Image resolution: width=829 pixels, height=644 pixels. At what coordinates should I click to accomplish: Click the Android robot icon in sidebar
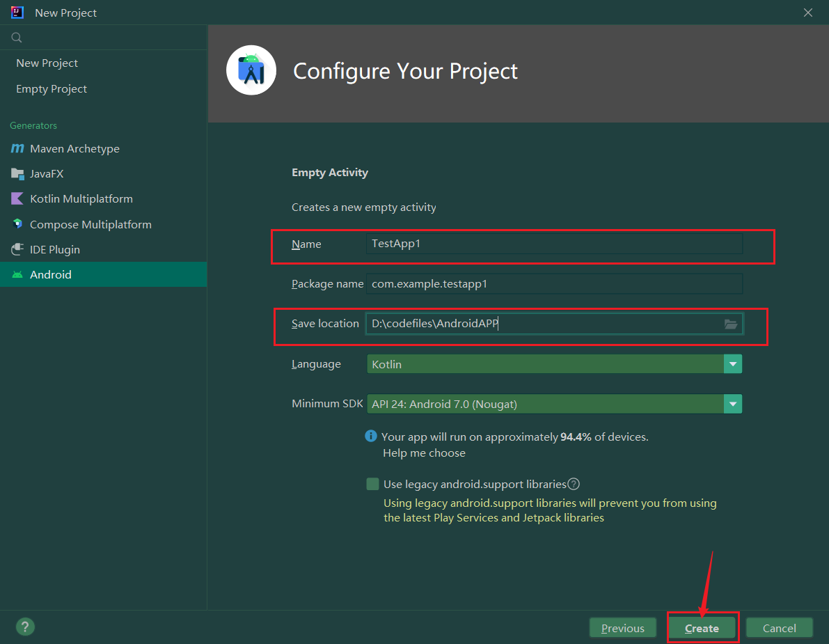(17, 274)
